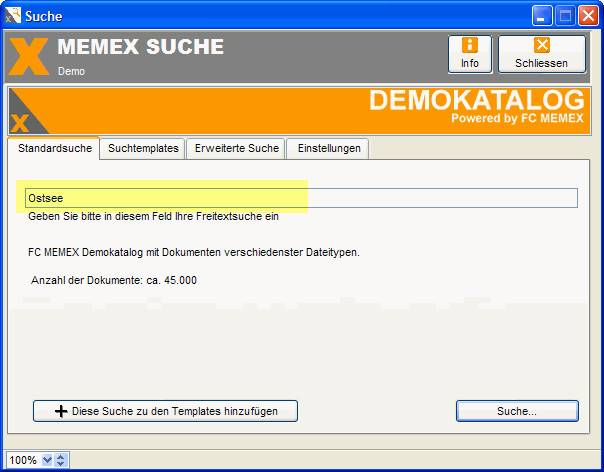Viewport: 604px width, 472px height.
Task: Switch to the Standardsuche tab
Action: [55, 148]
